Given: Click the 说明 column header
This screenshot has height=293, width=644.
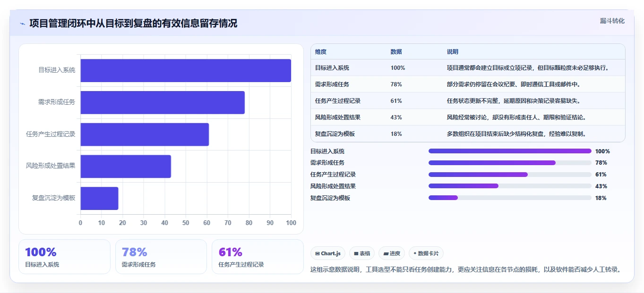Looking at the screenshot, I should point(453,52).
